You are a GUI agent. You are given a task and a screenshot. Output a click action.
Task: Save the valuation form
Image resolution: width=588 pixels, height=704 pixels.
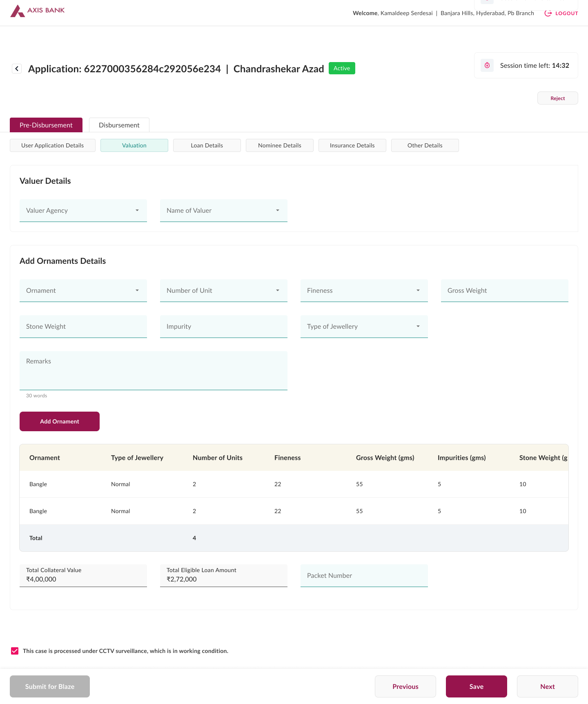(x=477, y=686)
